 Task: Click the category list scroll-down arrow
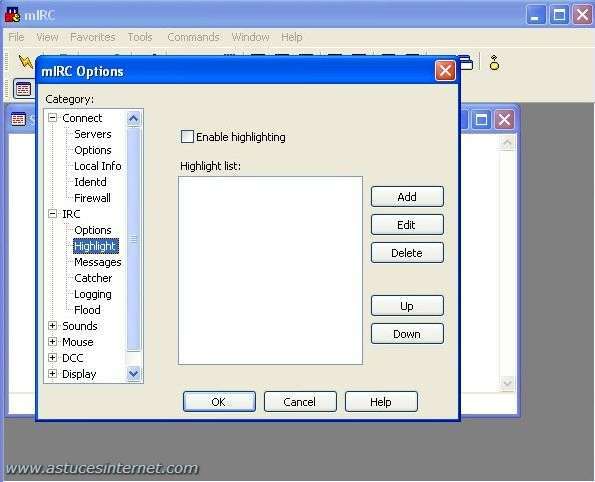(x=134, y=373)
